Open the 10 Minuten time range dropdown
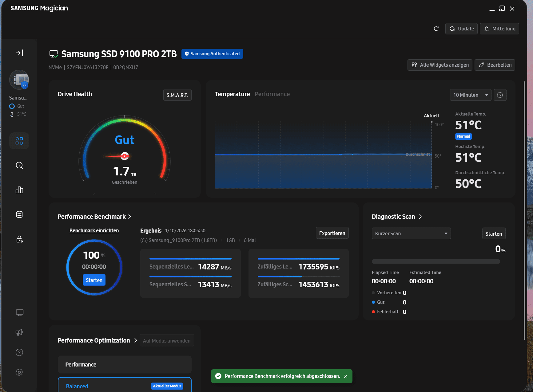The height and width of the screenshot is (392, 533). 471,95
